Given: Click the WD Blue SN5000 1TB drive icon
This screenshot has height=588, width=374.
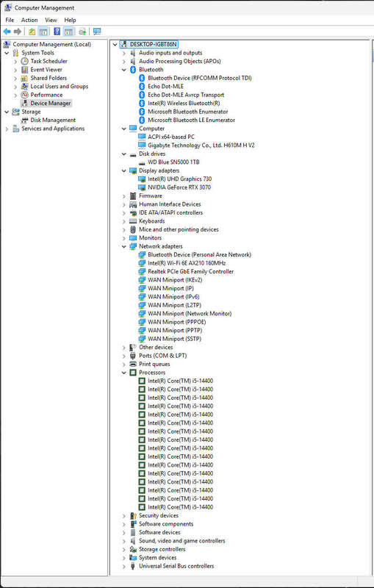Looking at the screenshot, I should tap(142, 162).
